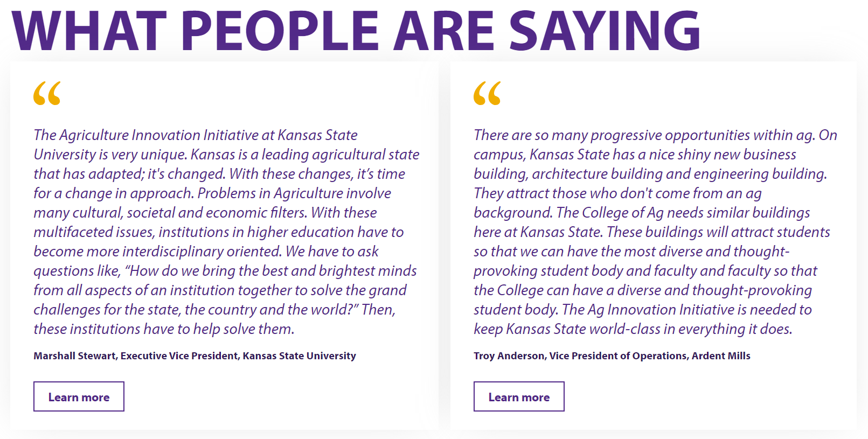Click the word PEOPLE in the heading
The width and height of the screenshot is (868, 439).
[x=280, y=31]
